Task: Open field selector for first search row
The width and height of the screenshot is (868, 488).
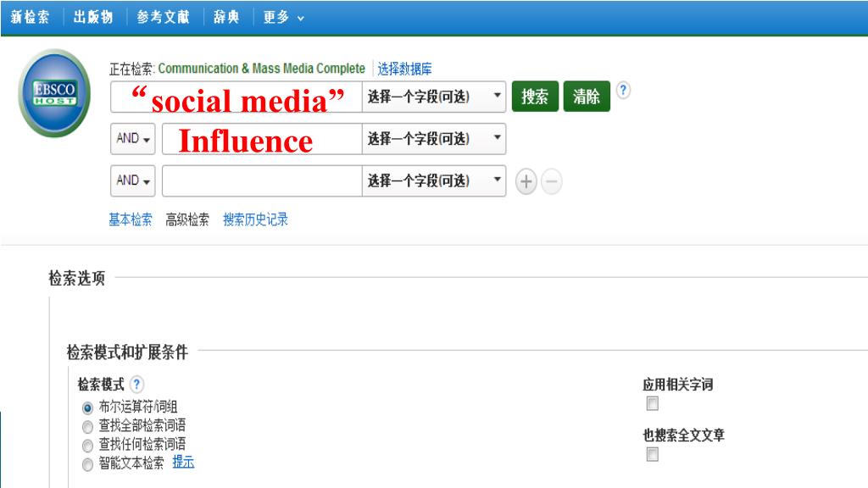Action: click(434, 97)
